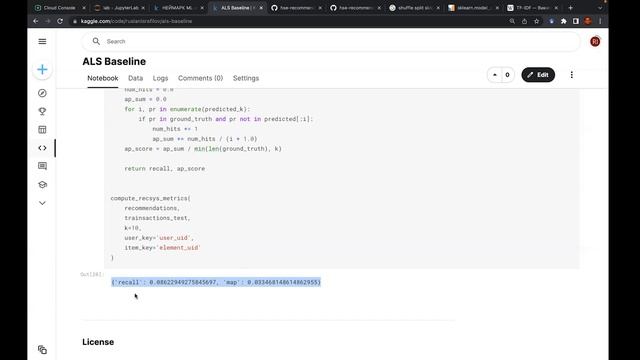Image resolution: width=640 pixels, height=360 pixels.
Task: Focus the Kaggle Search field
Action: click(331, 41)
